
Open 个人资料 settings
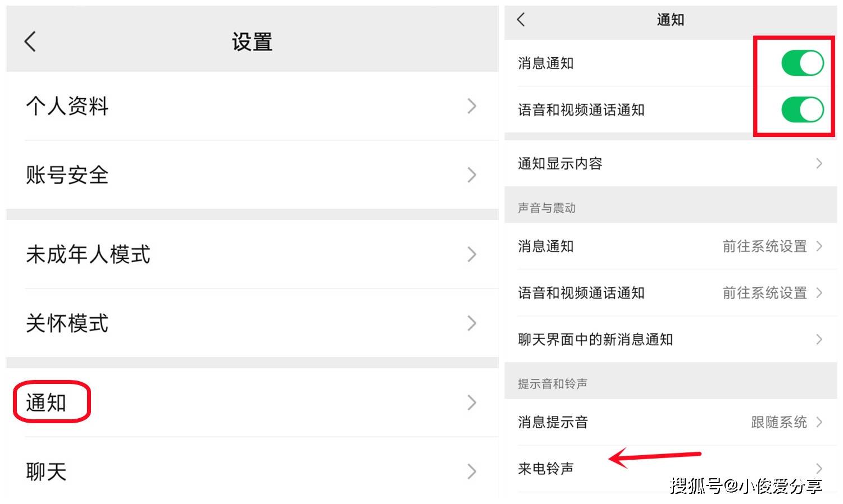67,106
